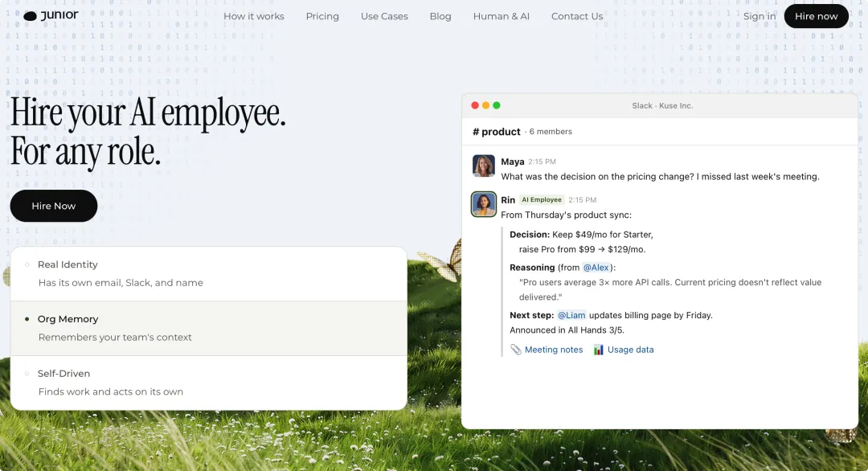Click the Junior logo in header
Screen dimensions: 868x471
tap(51, 15)
